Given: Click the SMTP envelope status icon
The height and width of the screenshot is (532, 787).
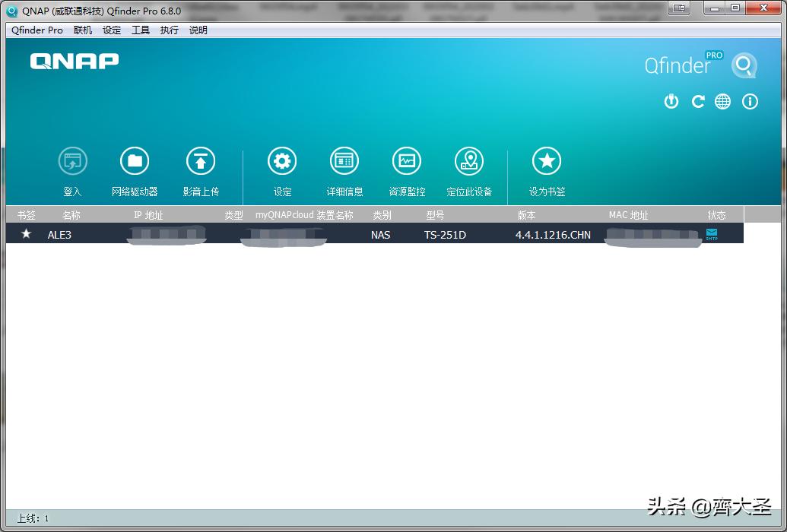Looking at the screenshot, I should coord(712,234).
